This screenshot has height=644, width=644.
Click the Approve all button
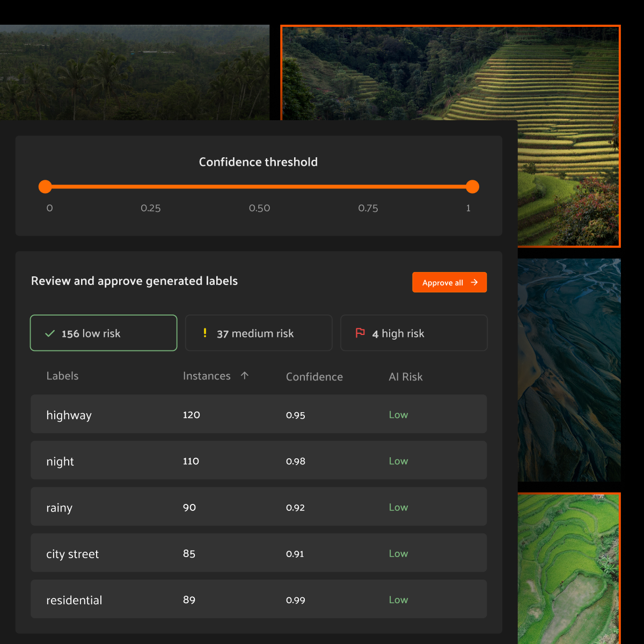click(x=449, y=282)
